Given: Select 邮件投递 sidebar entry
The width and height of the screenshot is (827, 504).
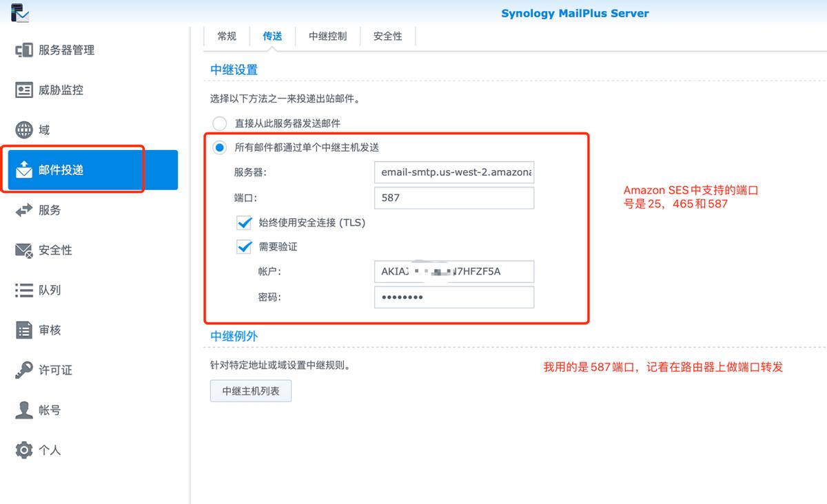Looking at the screenshot, I should pos(93,170).
